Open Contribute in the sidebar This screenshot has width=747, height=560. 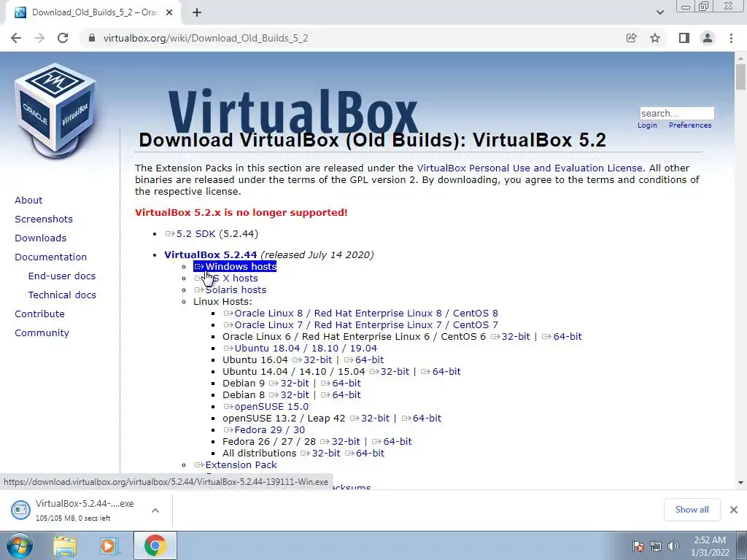click(39, 314)
